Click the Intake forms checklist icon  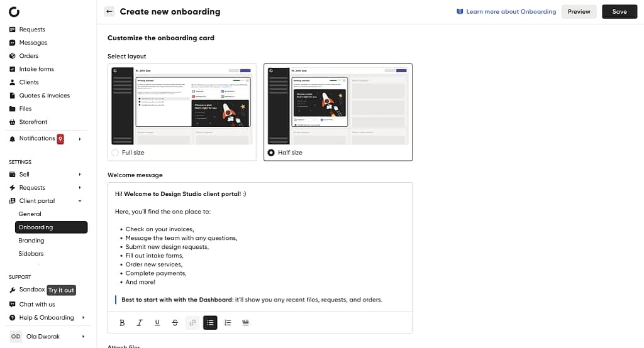click(13, 69)
